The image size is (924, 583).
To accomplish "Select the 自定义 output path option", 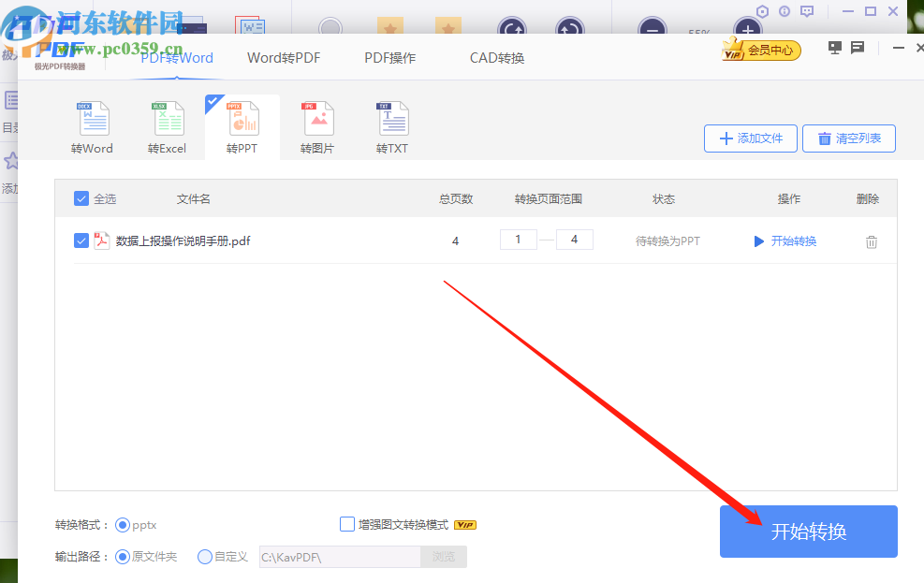I will pos(204,556).
